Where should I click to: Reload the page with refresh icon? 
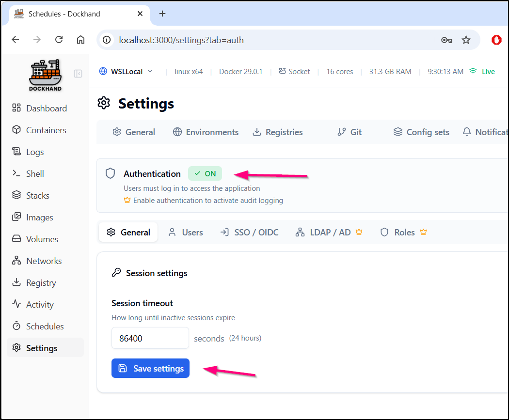(59, 40)
